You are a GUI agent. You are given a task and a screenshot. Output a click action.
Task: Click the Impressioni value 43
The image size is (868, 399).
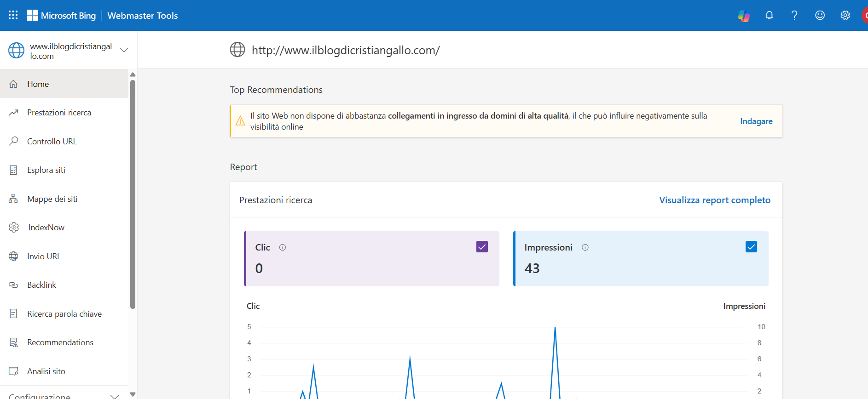tap(532, 268)
